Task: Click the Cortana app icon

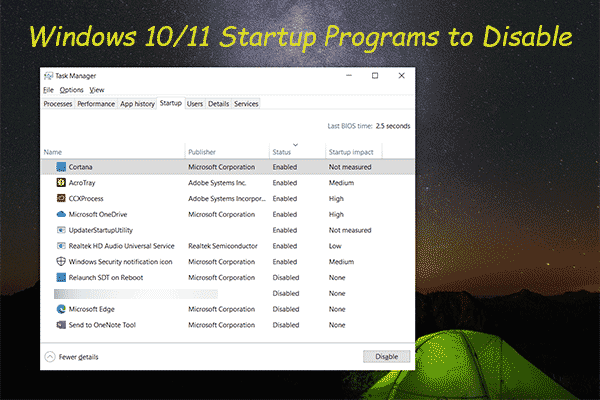Action: tap(61, 167)
